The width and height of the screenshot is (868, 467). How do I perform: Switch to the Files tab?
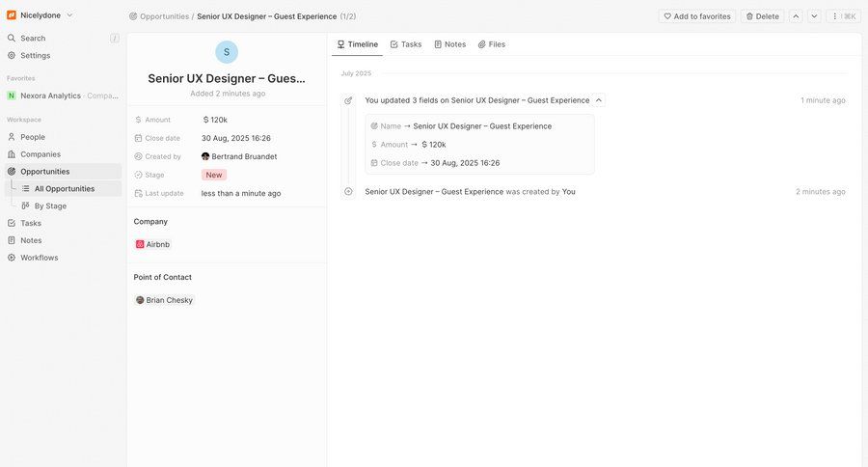[x=492, y=44]
